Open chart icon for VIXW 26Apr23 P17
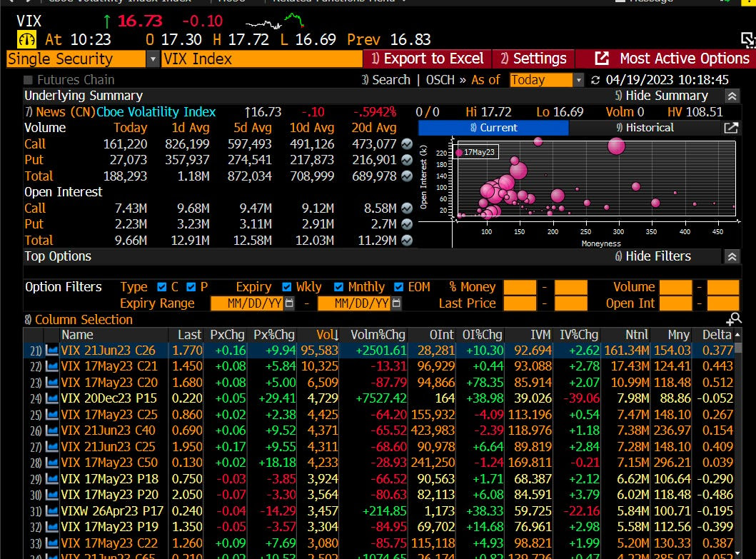 (x=51, y=511)
